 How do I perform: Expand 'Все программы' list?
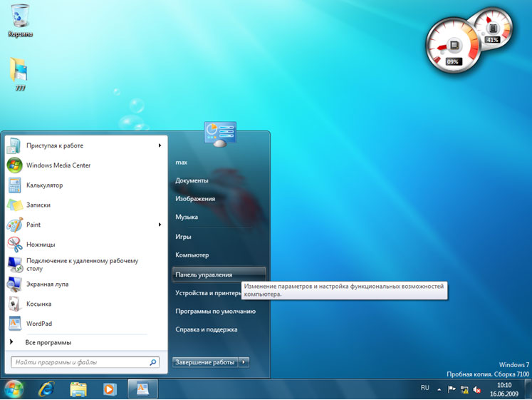pos(48,342)
